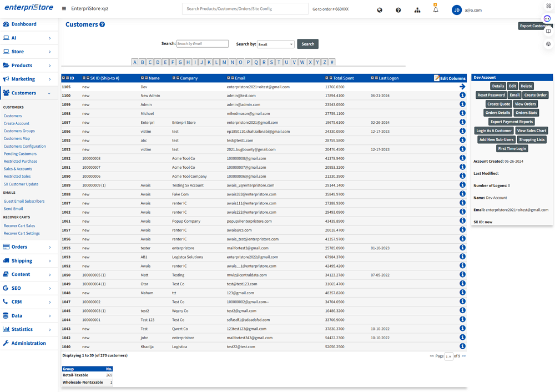Click the globe icon in the top bar
555x392 pixels.
point(380,10)
